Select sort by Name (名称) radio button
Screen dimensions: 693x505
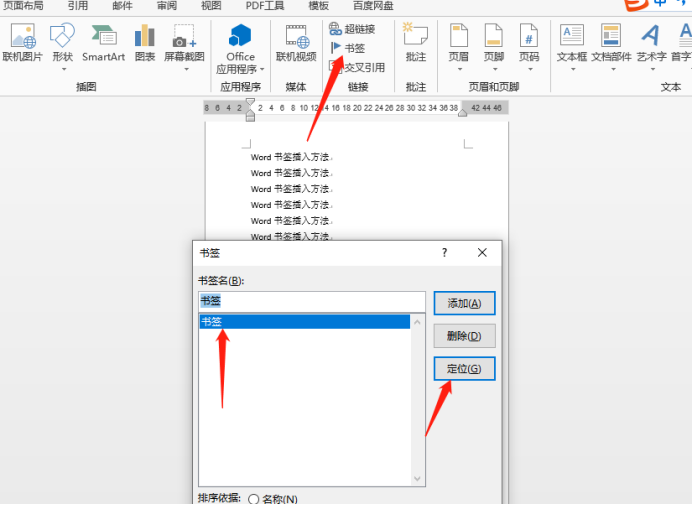[253, 499]
